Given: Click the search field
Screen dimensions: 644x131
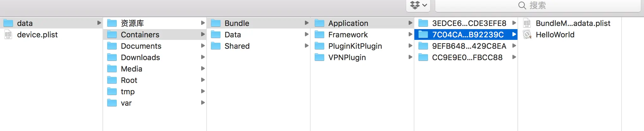Looking at the screenshot, I should pos(538,5).
